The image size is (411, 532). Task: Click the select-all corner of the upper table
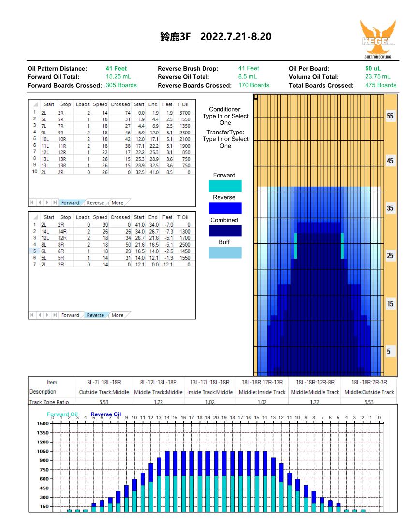click(35, 104)
